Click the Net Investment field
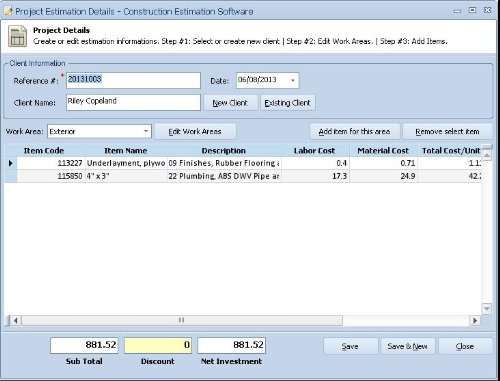This screenshot has width=500, height=381. (x=232, y=345)
